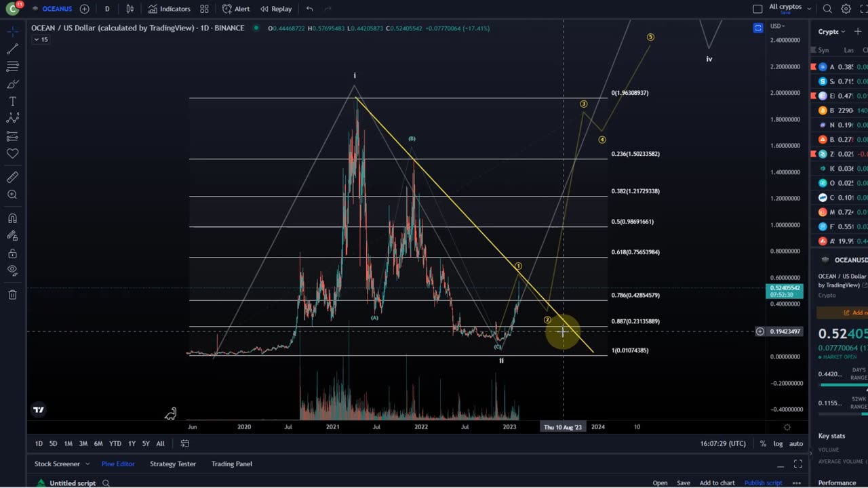The height and width of the screenshot is (488, 868).
Task: Click the trash icon to remove drawings
Action: point(12,294)
